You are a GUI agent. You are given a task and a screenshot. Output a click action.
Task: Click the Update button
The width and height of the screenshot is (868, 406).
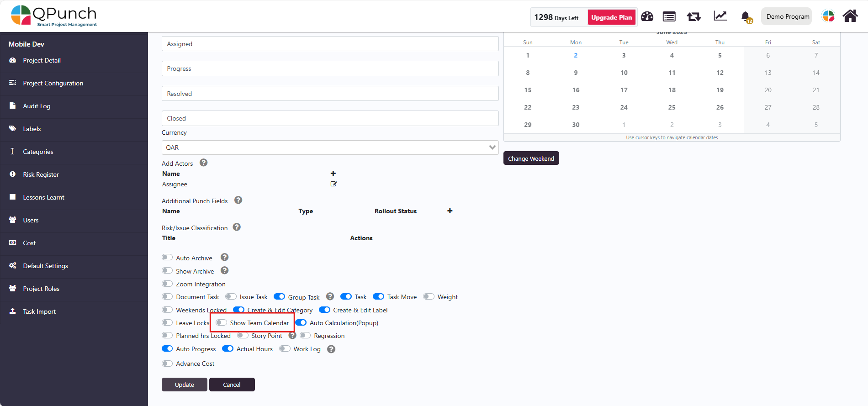(x=184, y=385)
